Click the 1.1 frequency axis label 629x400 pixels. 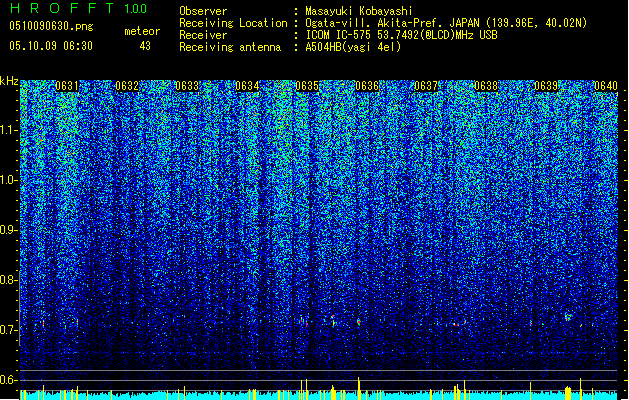pos(9,130)
